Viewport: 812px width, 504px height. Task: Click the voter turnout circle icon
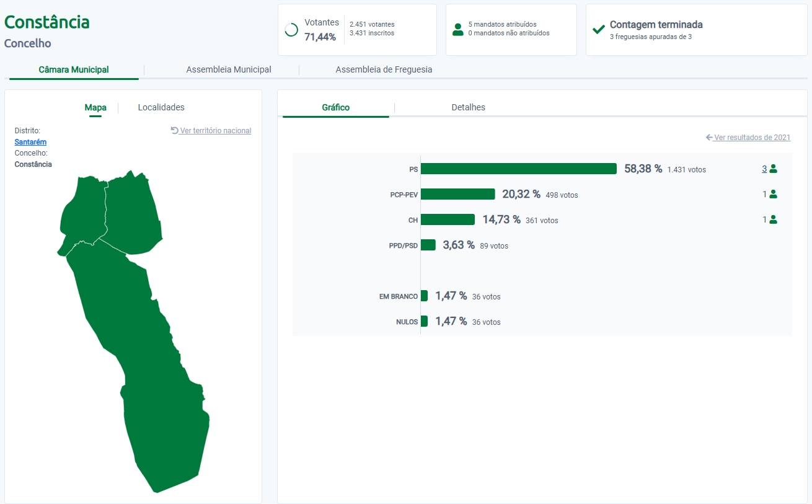pyautogui.click(x=291, y=30)
